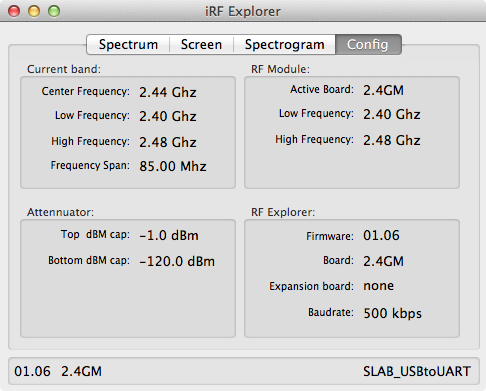The height and width of the screenshot is (391, 486).
Task: Click status bar board 2.4GM
Action: [x=81, y=371]
